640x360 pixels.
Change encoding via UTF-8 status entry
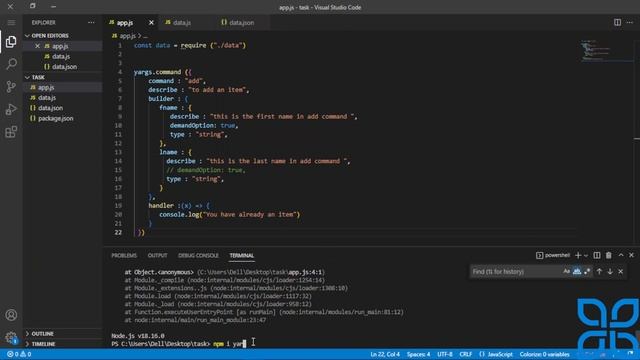[445, 354]
